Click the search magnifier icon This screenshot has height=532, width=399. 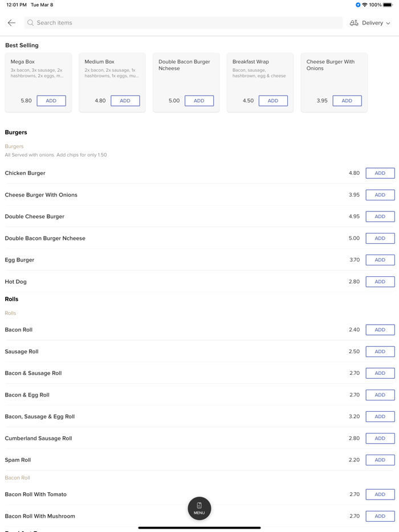point(31,23)
